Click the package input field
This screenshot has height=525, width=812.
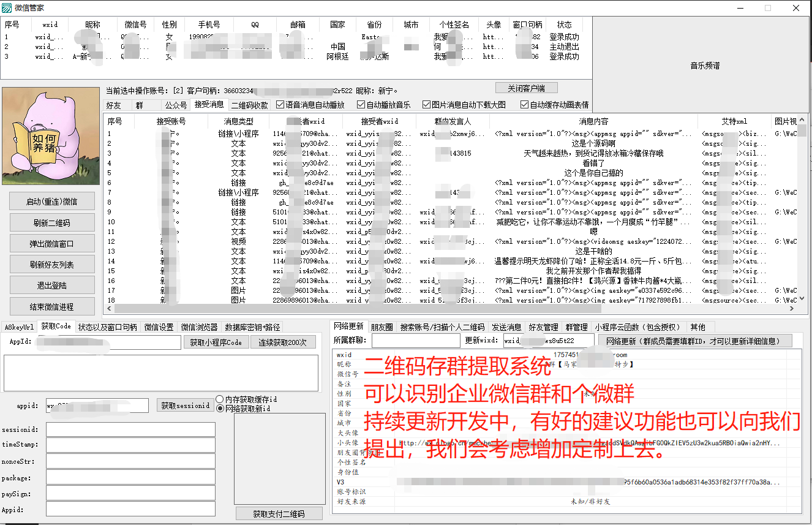pos(130,477)
